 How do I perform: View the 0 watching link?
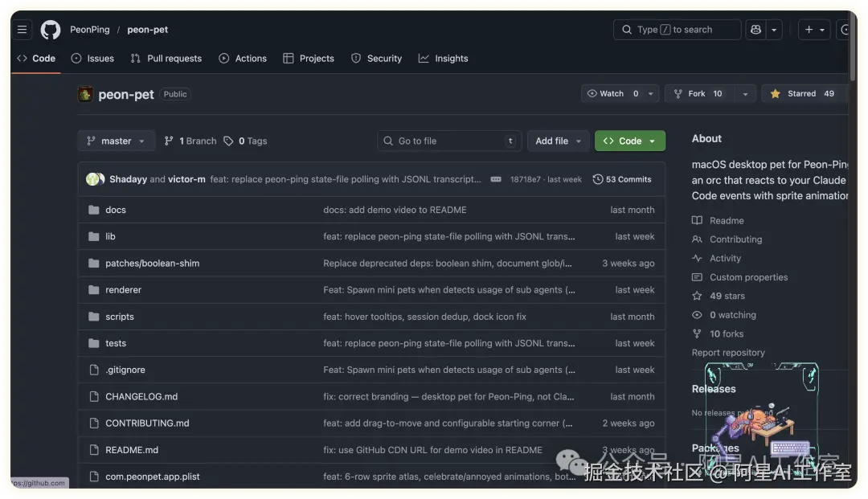click(x=724, y=315)
